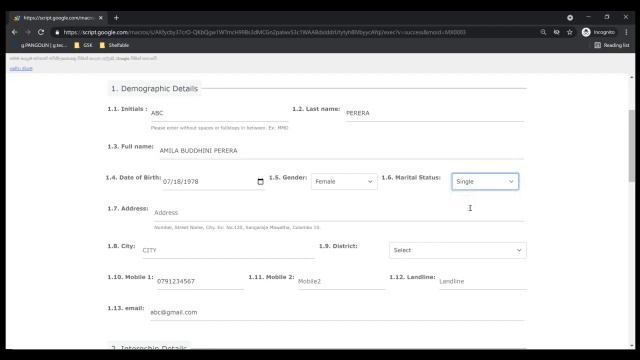
Task: Select the script.google.com browser tab
Action: tap(57, 18)
